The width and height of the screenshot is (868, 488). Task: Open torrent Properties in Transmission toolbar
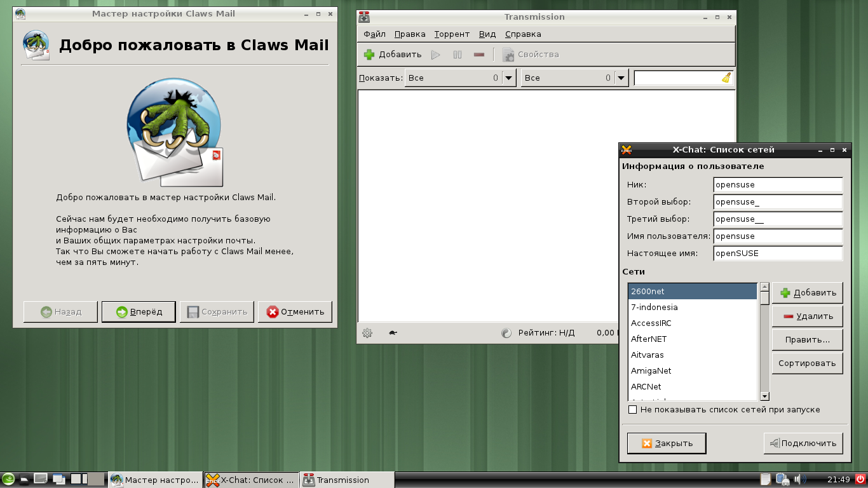click(531, 55)
